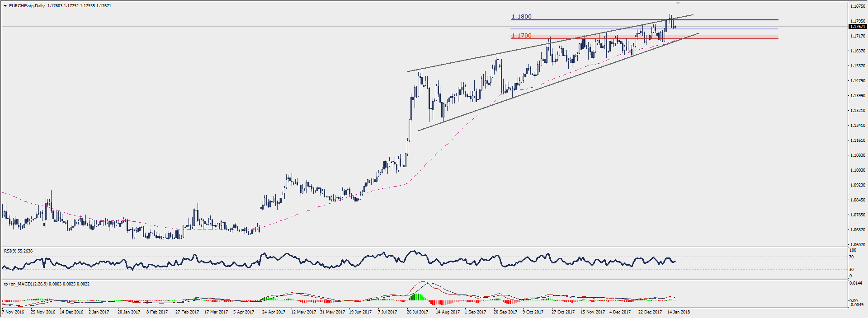Click the tp+on_MACD(12,26,9) indicator label

click(47, 284)
